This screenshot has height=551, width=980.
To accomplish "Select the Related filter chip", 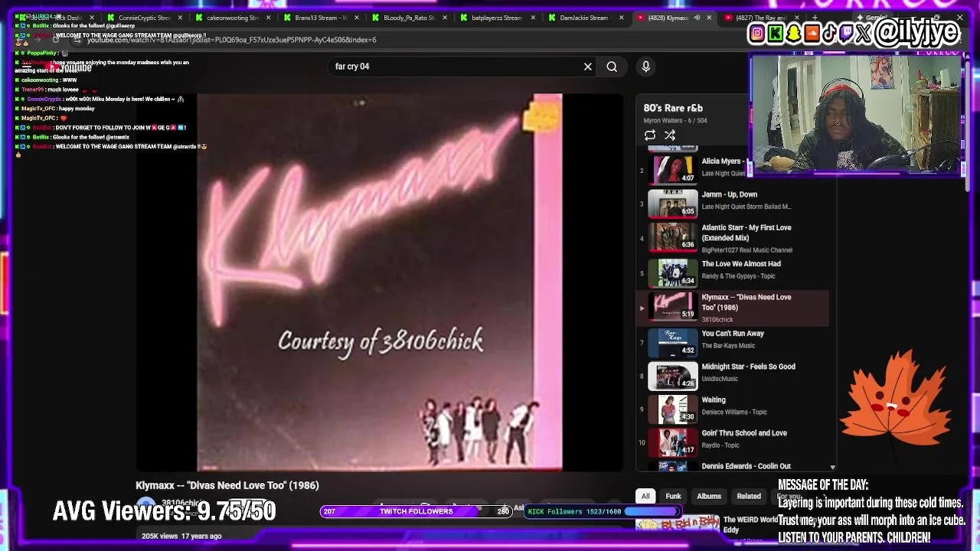I will click(x=749, y=496).
